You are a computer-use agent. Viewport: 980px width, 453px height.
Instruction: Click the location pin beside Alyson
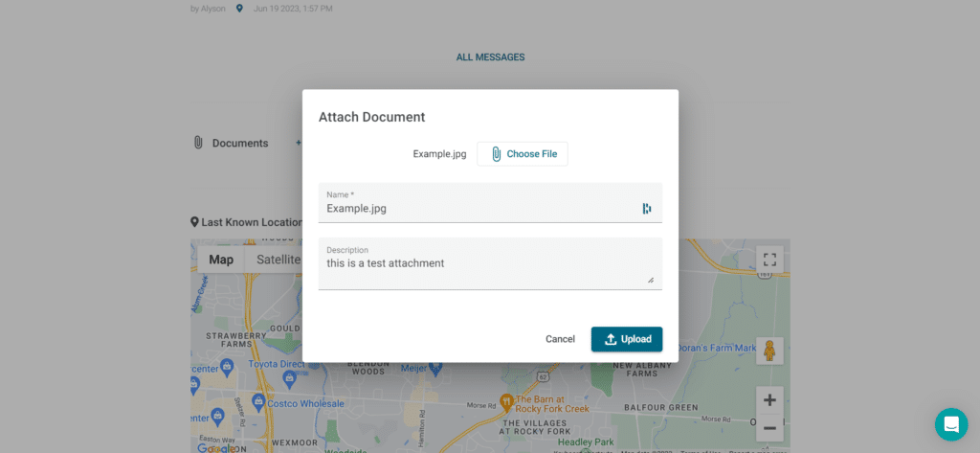pos(239,9)
